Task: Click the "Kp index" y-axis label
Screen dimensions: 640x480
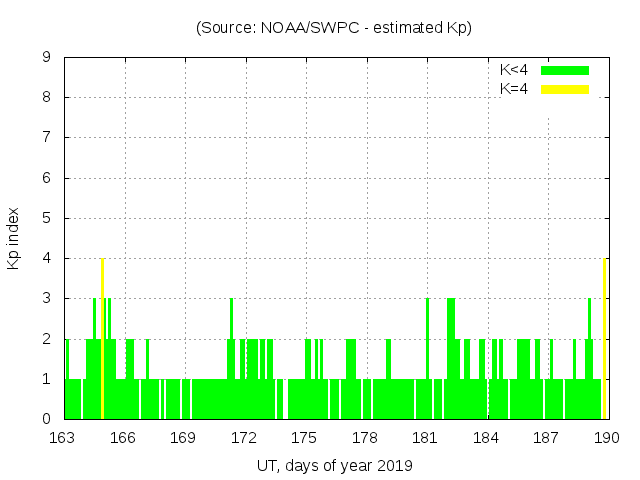Action: pyautogui.click(x=14, y=238)
